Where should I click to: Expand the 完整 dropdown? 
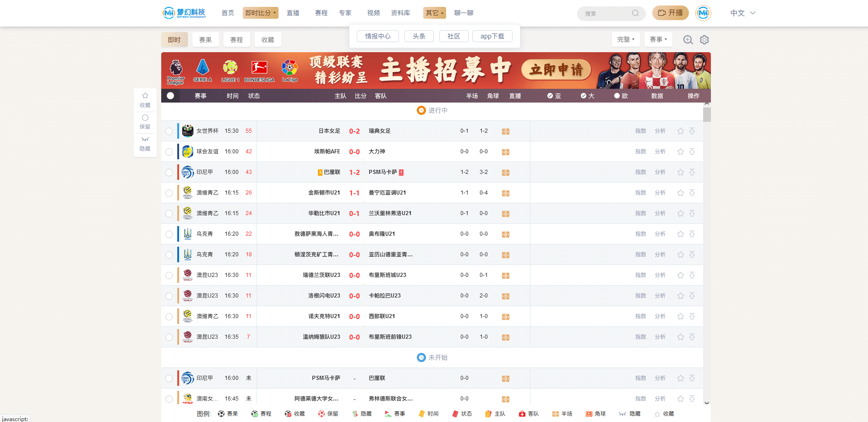625,39
